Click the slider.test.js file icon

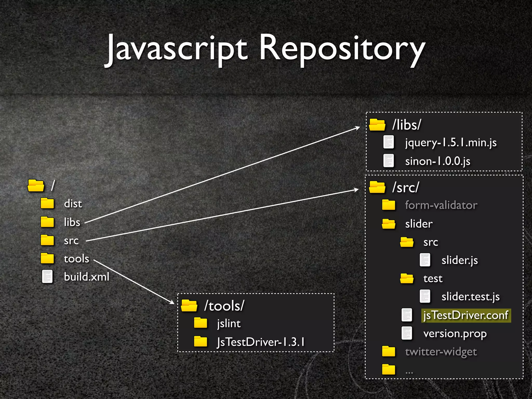(x=425, y=296)
